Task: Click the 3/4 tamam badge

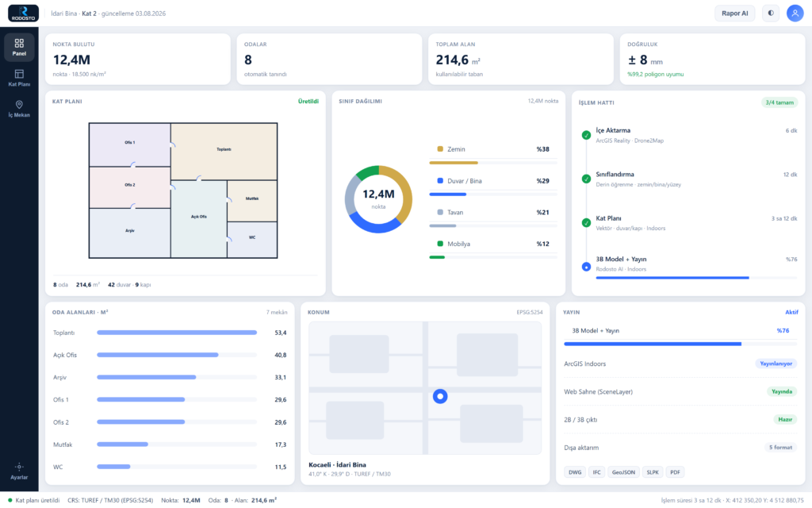Action: pyautogui.click(x=779, y=102)
